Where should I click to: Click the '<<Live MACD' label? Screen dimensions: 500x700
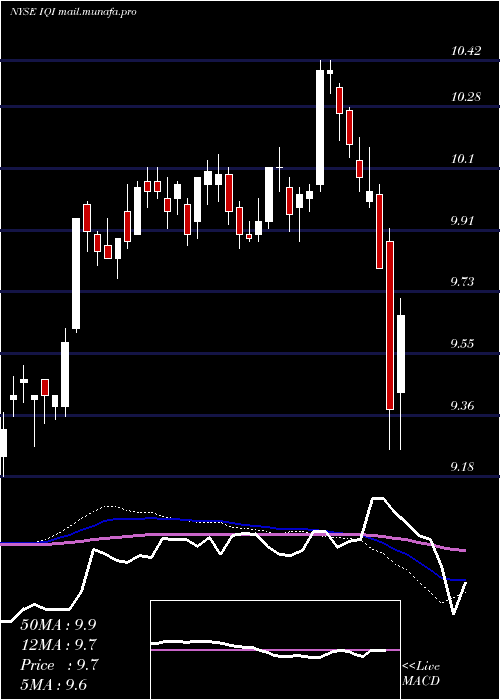click(421, 674)
